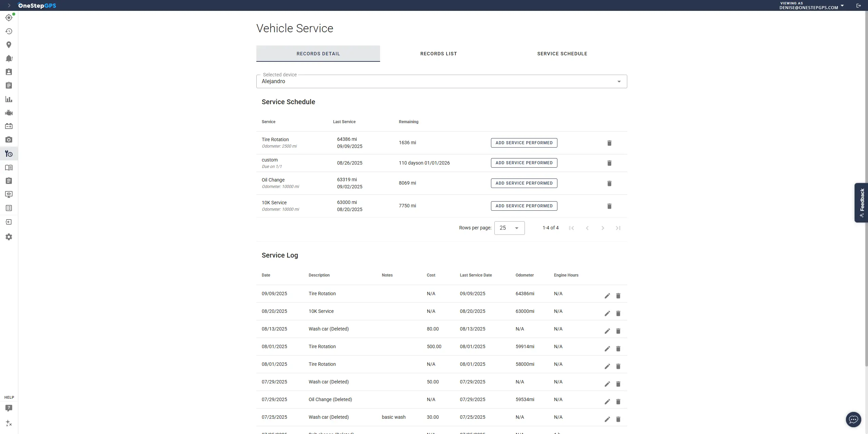Click the '59534mi' odometer value
This screenshot has height=434, width=868.
525,399
